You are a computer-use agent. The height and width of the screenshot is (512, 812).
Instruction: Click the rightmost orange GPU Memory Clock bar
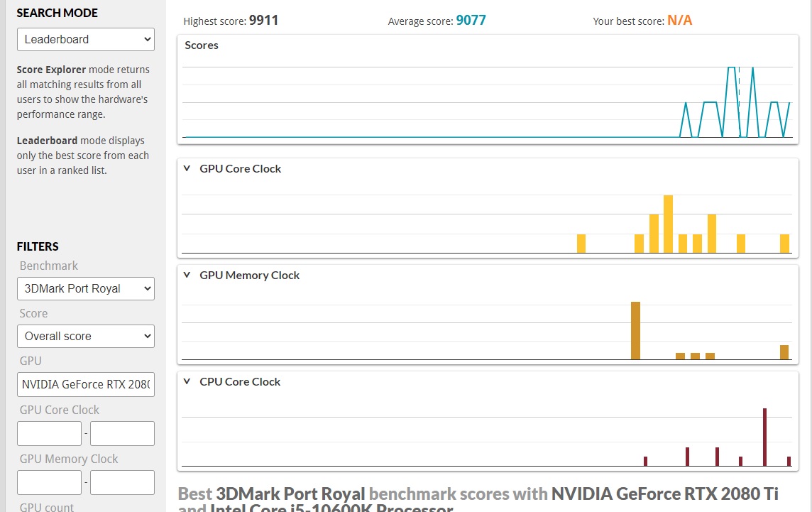(784, 352)
